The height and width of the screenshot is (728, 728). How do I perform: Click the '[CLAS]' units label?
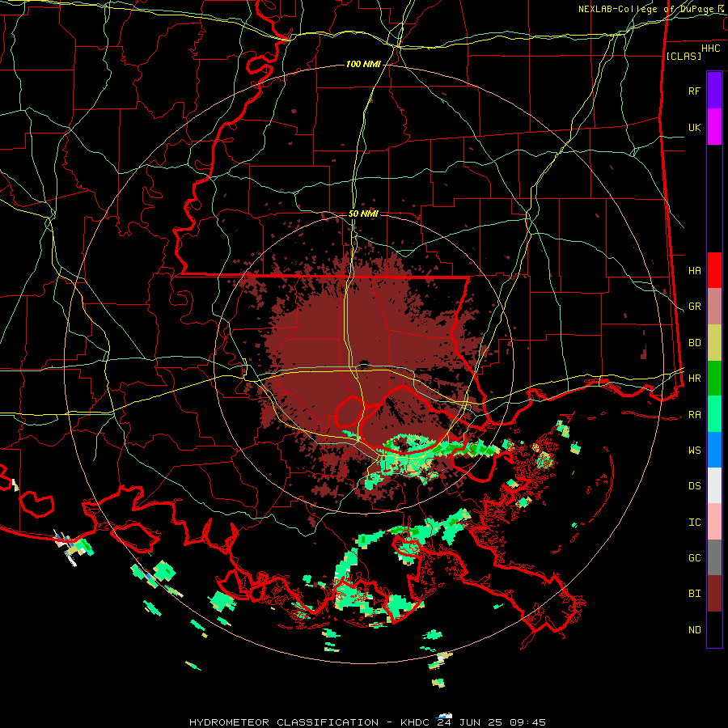(x=684, y=56)
